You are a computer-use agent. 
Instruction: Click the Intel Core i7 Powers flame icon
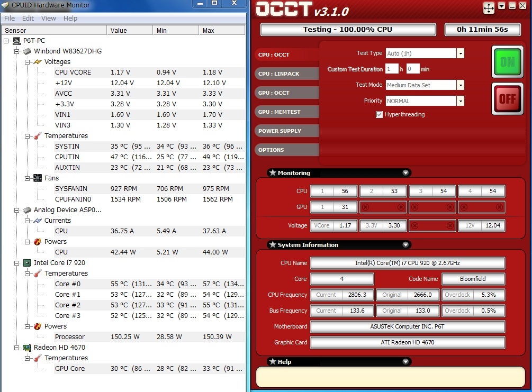(38, 326)
